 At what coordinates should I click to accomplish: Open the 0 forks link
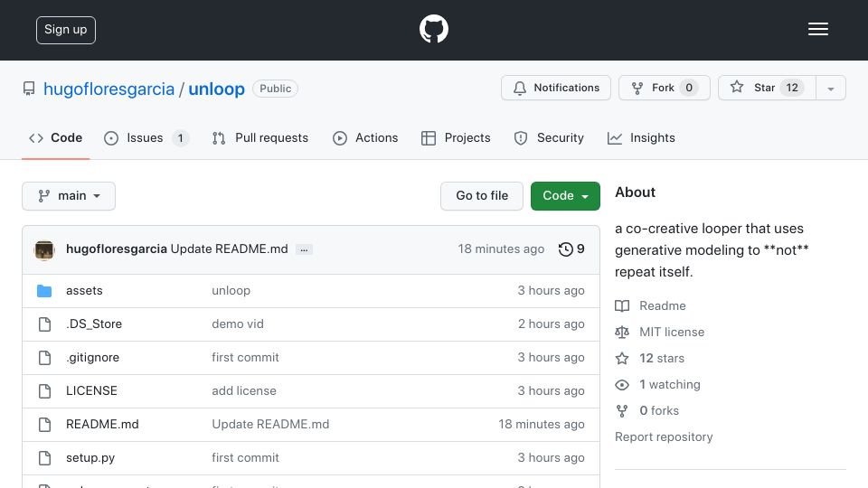[659, 410]
